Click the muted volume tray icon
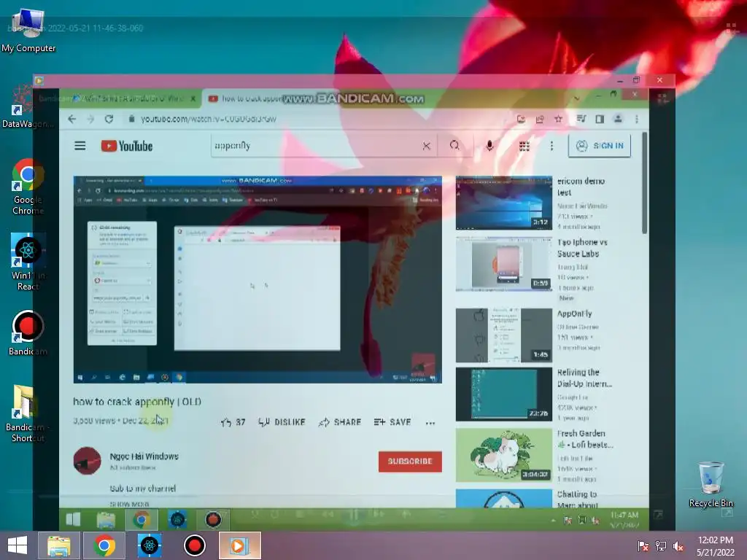Screen dimensions: 747x560 tap(678, 545)
